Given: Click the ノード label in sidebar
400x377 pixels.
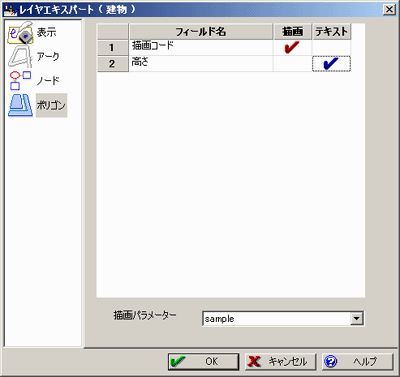Looking at the screenshot, I should [x=48, y=81].
